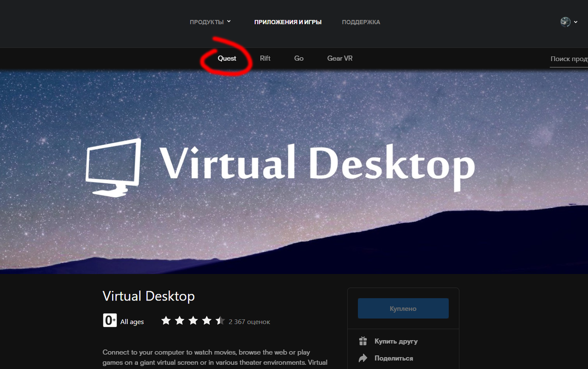Open the 2 367 оценок reviews link
The image size is (588, 369).
(249, 322)
